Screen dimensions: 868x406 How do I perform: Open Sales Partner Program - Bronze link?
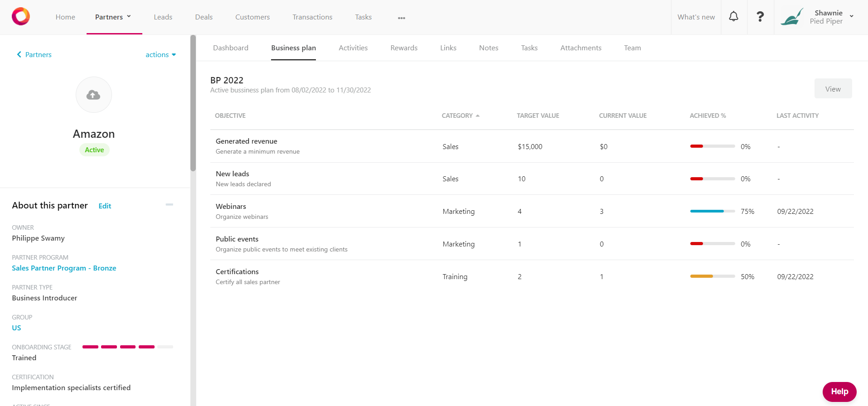tap(64, 268)
